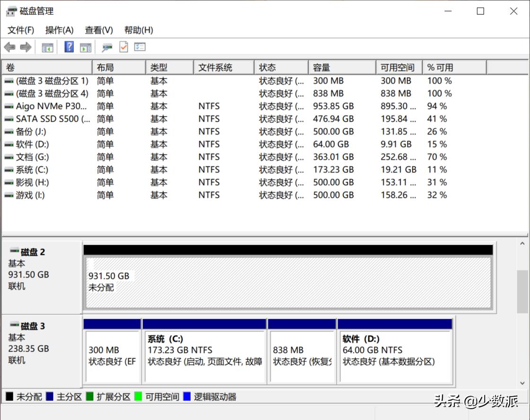Toggle the console tree panel icon
The width and height of the screenshot is (530, 420).
[x=47, y=47]
